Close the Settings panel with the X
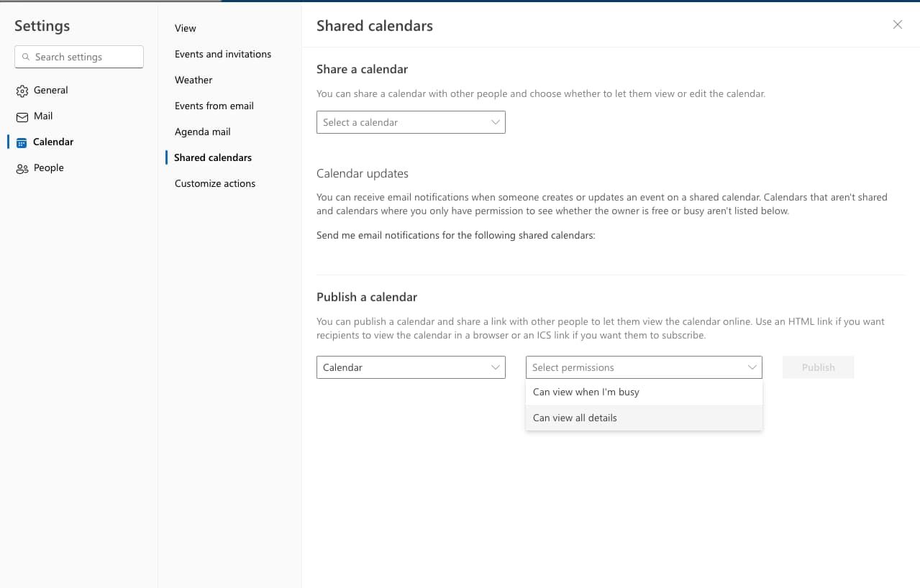The image size is (920, 588). (x=897, y=24)
